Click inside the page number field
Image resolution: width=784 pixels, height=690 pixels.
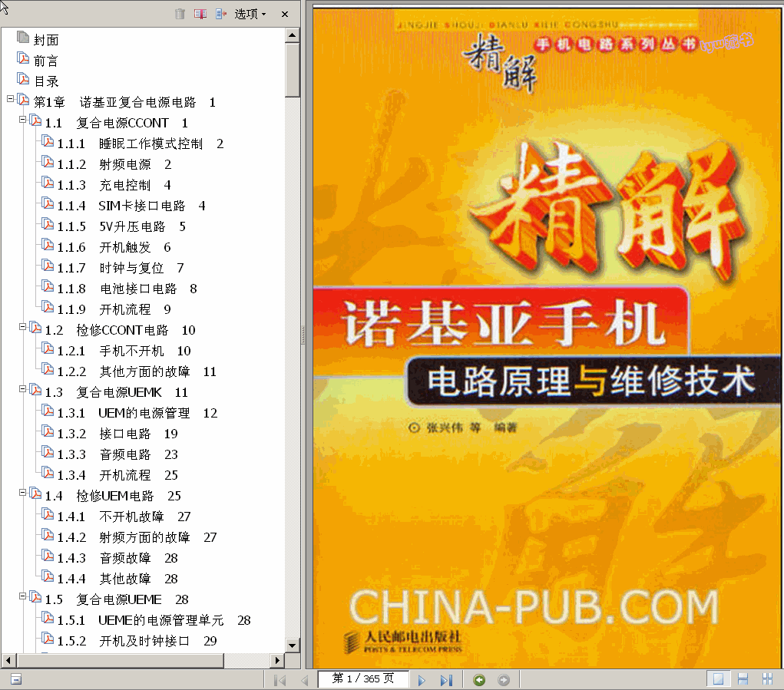tap(363, 679)
